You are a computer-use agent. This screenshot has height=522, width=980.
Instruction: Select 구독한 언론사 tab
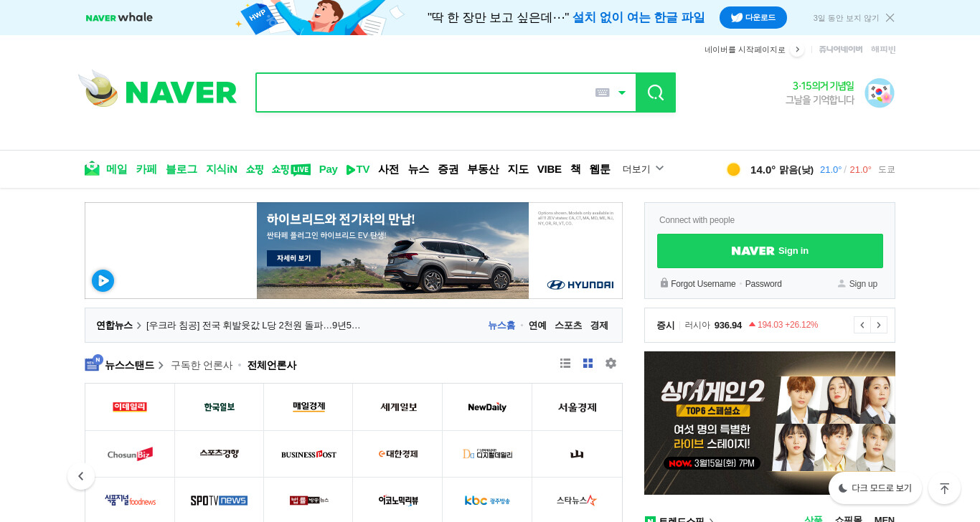pyautogui.click(x=202, y=365)
